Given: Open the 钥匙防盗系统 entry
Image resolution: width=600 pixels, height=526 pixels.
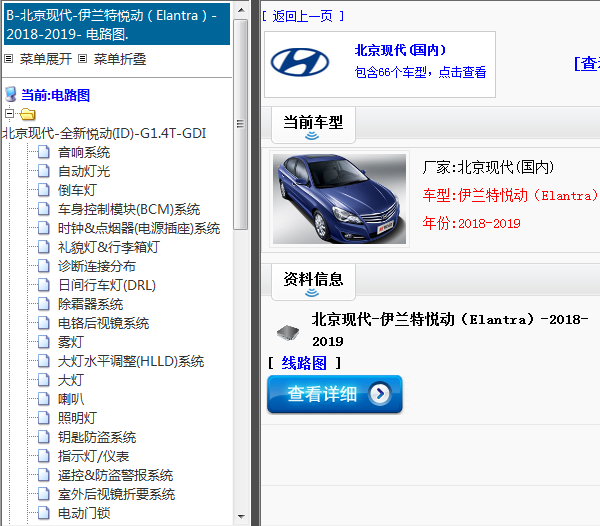Looking at the screenshot, I should click(97, 437).
